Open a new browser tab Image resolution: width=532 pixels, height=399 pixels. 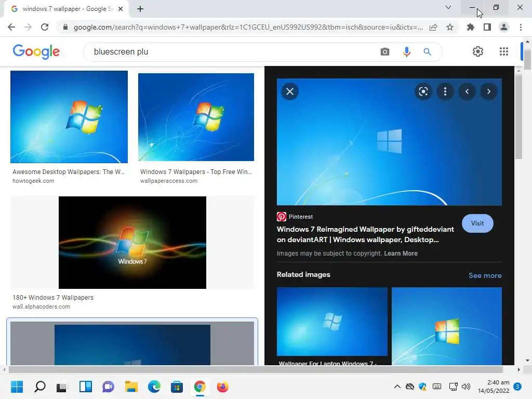(140, 9)
